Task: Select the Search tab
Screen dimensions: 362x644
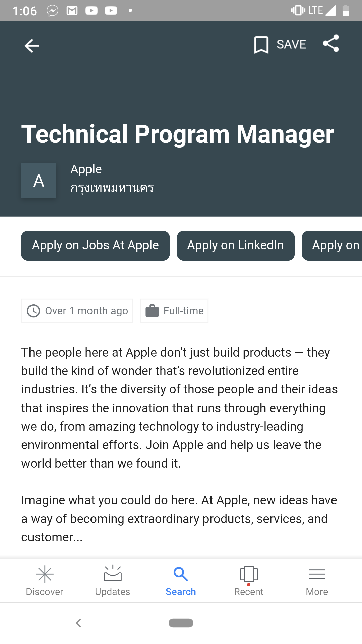Action: (181, 580)
